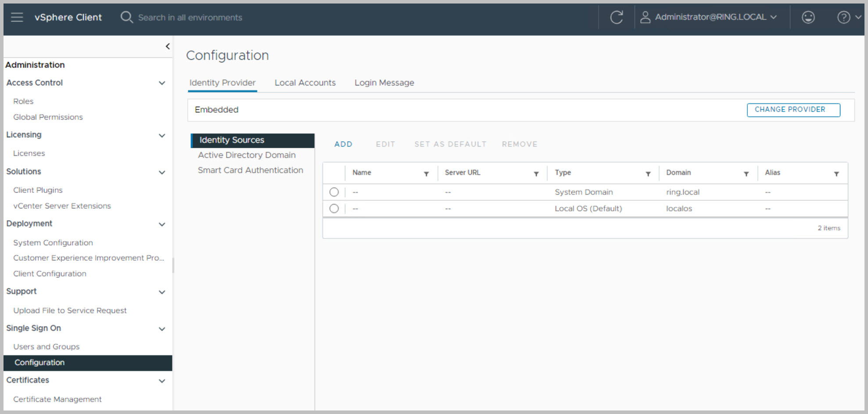
Task: Open the Administrator@RING.LOCAL user dropdown
Action: (709, 17)
